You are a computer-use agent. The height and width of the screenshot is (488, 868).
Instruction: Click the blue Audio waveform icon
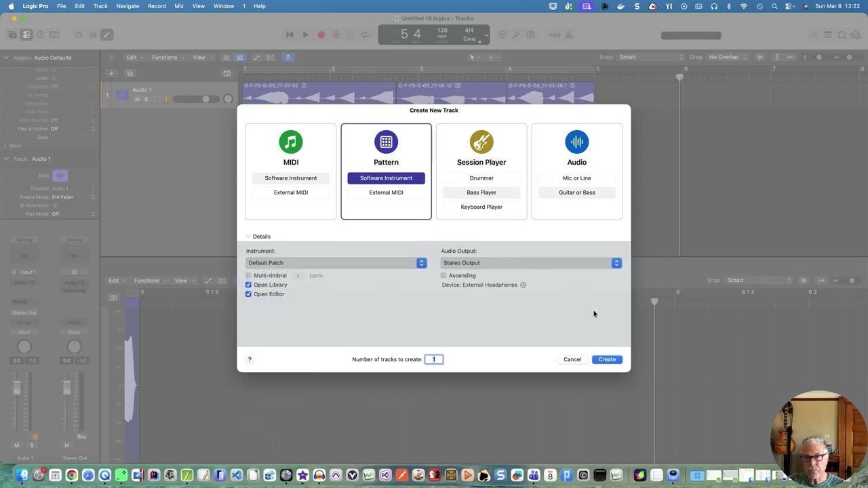click(577, 142)
